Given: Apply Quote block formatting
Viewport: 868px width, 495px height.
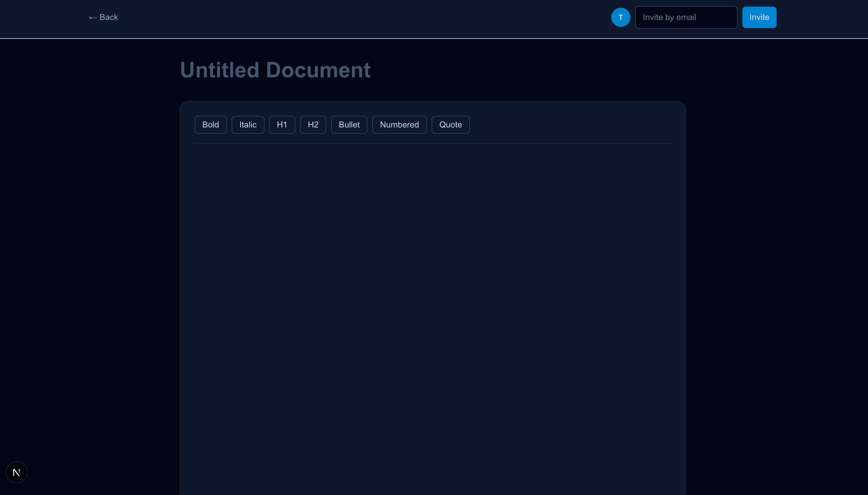Looking at the screenshot, I should [x=450, y=125].
